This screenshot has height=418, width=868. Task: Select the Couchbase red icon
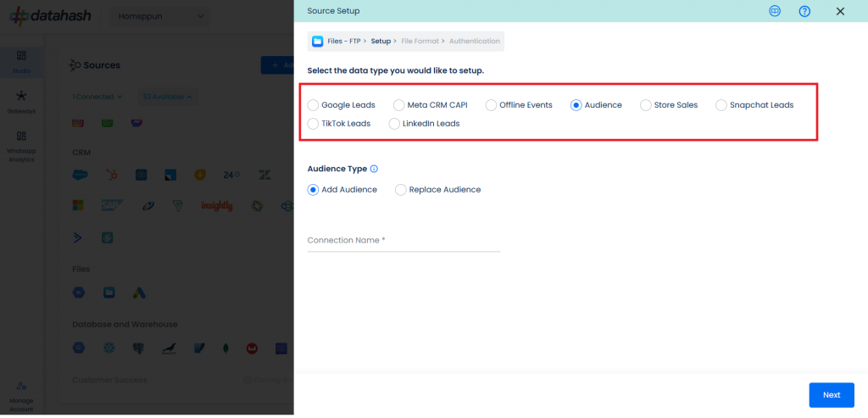coord(253,348)
